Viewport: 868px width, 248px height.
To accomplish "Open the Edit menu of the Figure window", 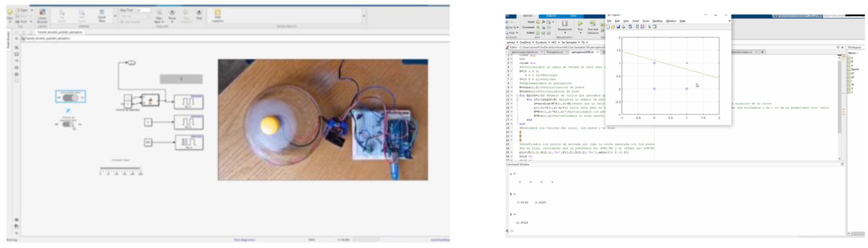I will (617, 21).
